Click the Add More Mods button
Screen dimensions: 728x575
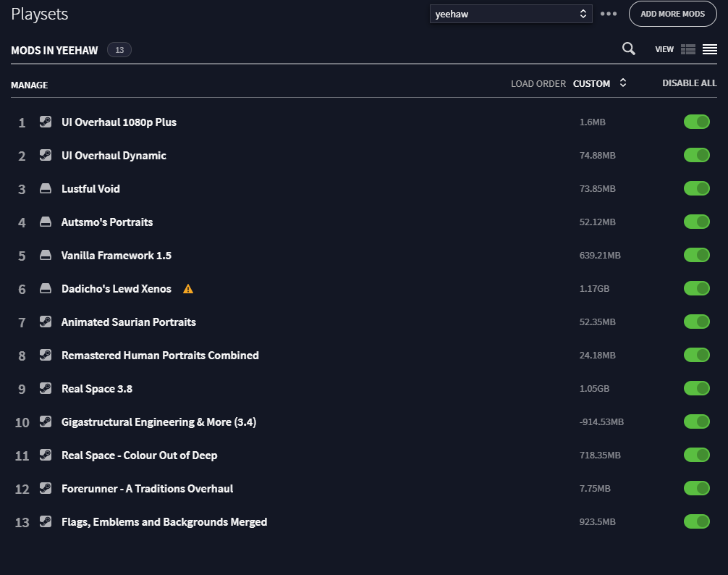(673, 14)
